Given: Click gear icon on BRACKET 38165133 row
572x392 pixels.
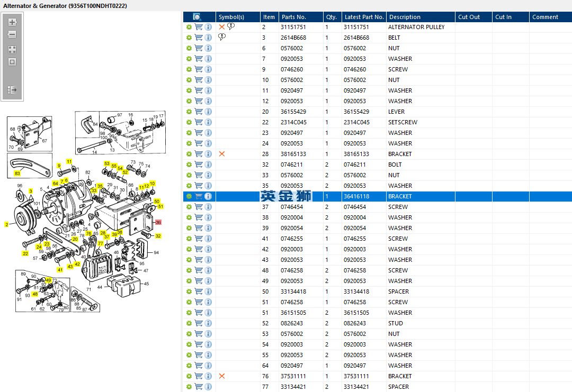Looking at the screenshot, I should pyautogui.click(x=189, y=154).
